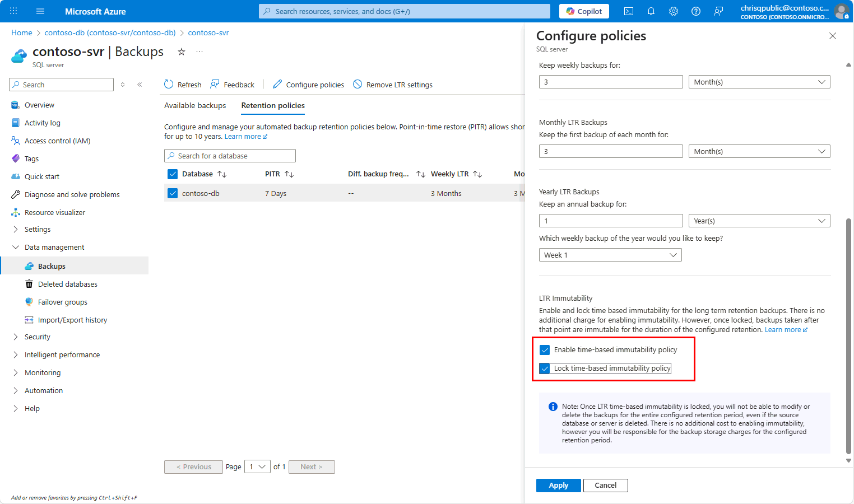Sort by Weekly LTR column arrows
This screenshot has height=504, width=854.
click(x=477, y=174)
